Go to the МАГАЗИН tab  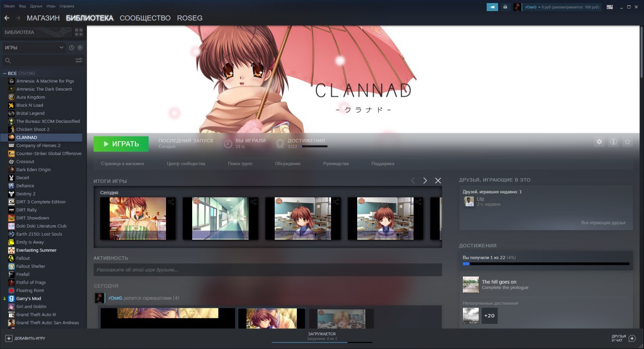point(43,18)
